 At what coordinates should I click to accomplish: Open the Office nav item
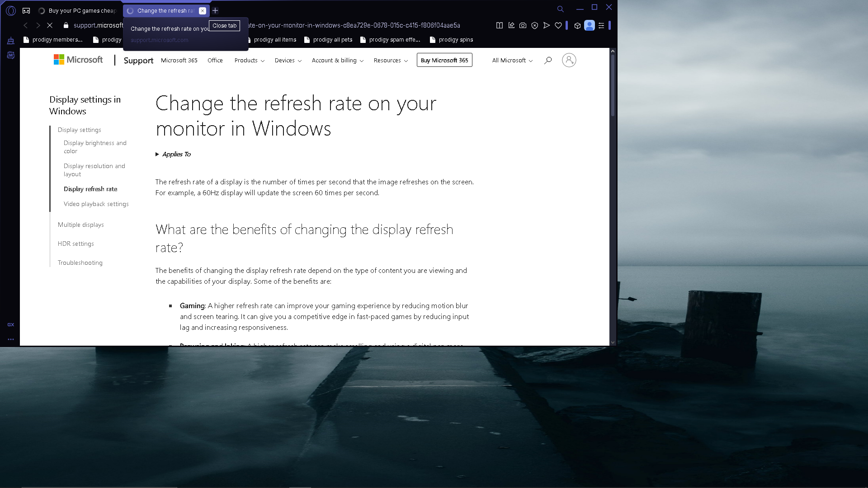pyautogui.click(x=215, y=60)
